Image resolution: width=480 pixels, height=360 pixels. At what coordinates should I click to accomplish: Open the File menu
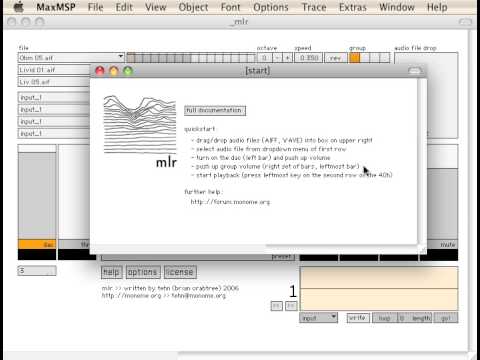tap(95, 7)
